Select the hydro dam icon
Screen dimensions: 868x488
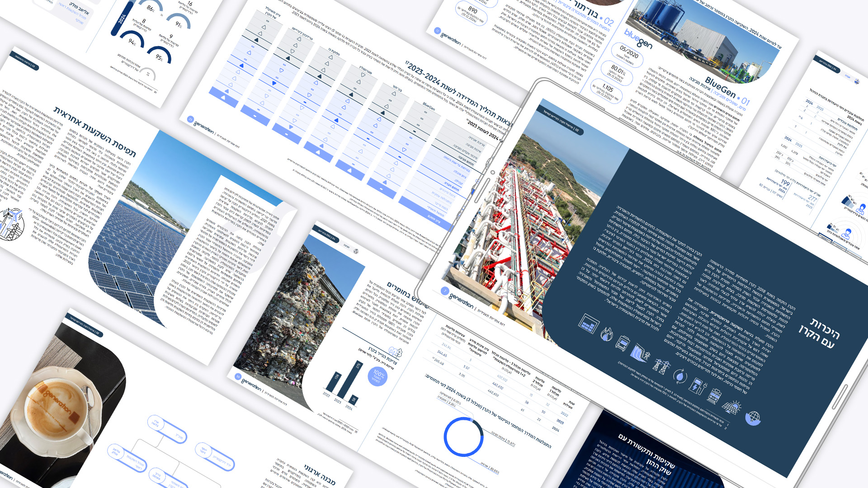[x=641, y=353]
